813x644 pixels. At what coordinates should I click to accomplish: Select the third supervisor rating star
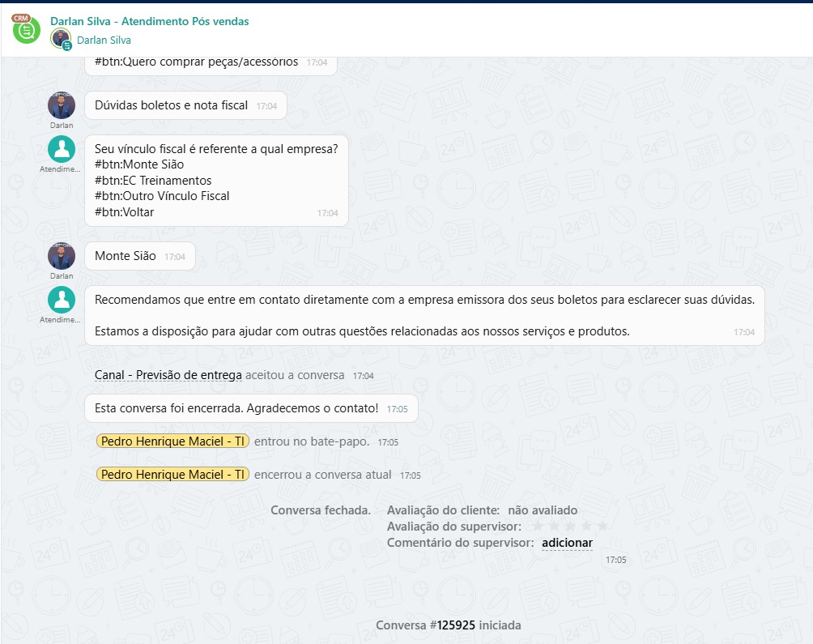570,527
